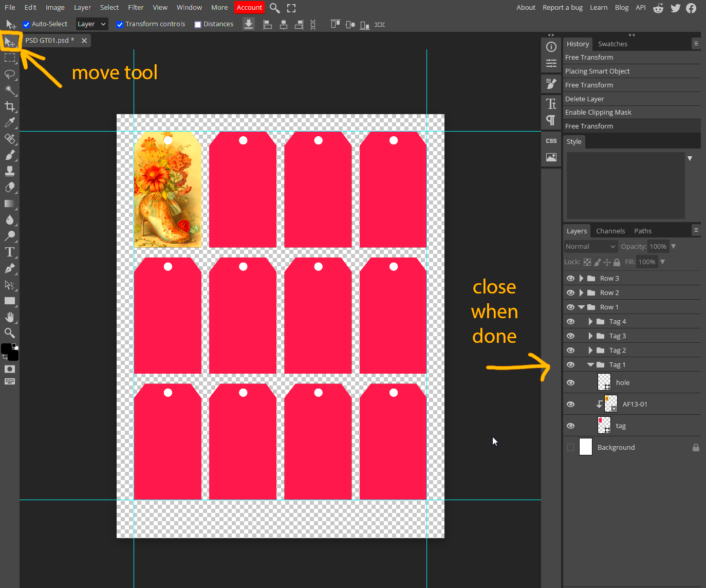Image resolution: width=706 pixels, height=588 pixels.
Task: Open the Learn link
Action: 599,8
